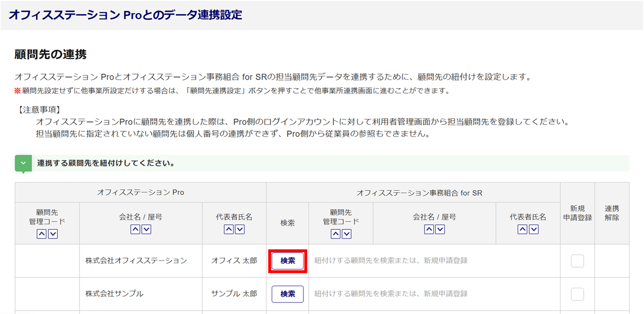Click 連携解除 column header
Image resolution: width=644 pixels, height=314 pixels.
612,213
